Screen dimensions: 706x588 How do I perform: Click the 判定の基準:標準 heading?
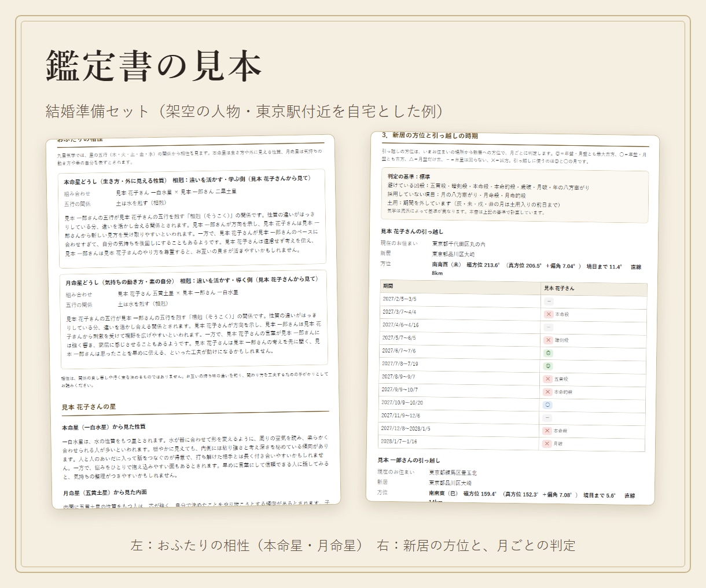coord(409,177)
